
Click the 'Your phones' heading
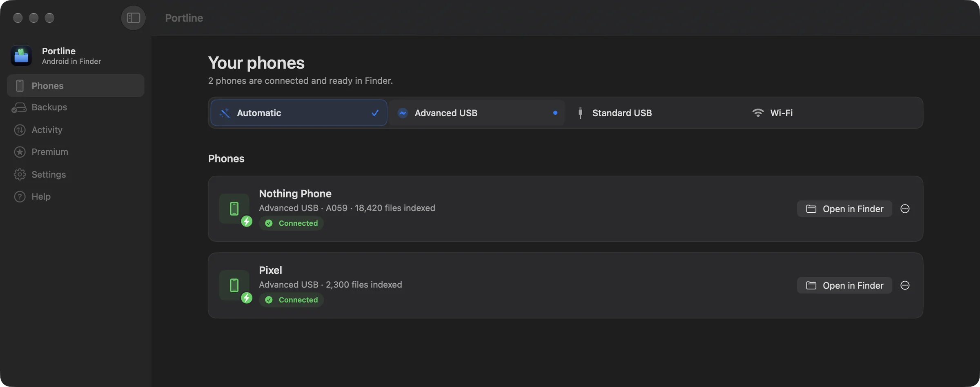(x=256, y=63)
